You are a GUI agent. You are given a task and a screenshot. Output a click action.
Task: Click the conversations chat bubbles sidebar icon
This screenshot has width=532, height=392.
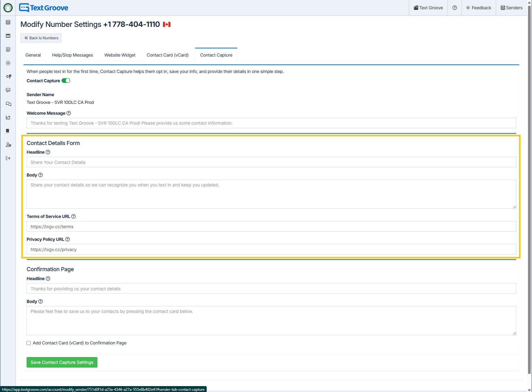click(8, 104)
